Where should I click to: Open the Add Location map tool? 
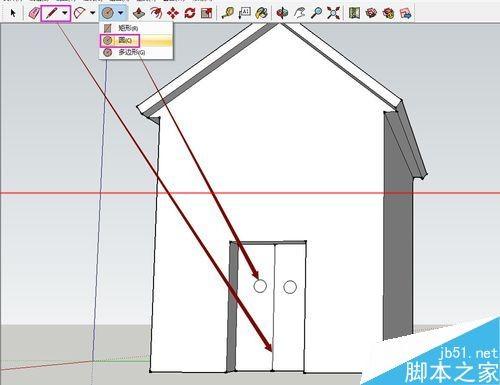354,13
